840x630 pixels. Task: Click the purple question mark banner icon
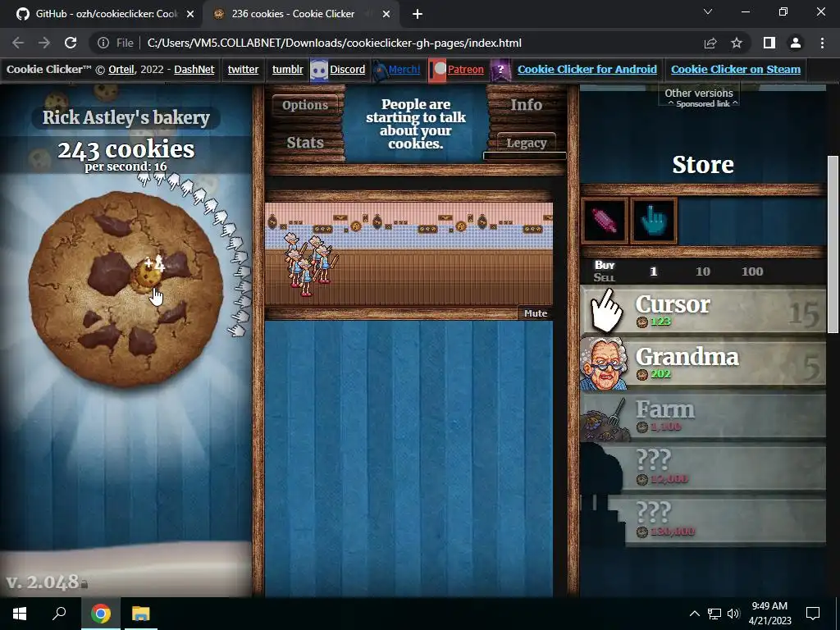(500, 71)
